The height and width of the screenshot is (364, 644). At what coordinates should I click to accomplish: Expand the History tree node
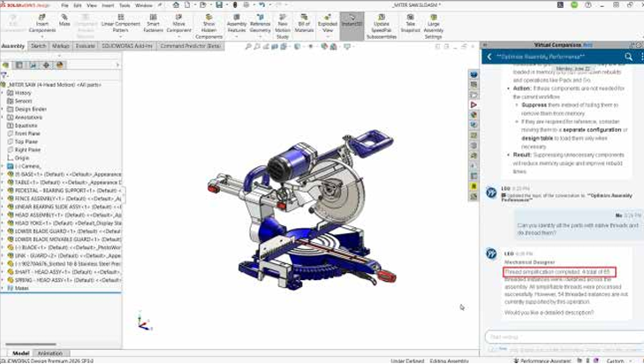tap(3, 93)
